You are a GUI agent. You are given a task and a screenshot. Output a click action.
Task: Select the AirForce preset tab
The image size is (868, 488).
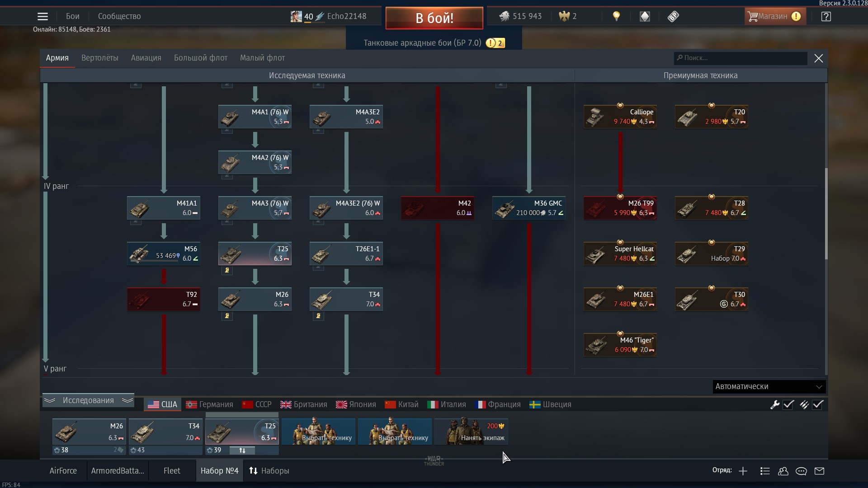63,471
